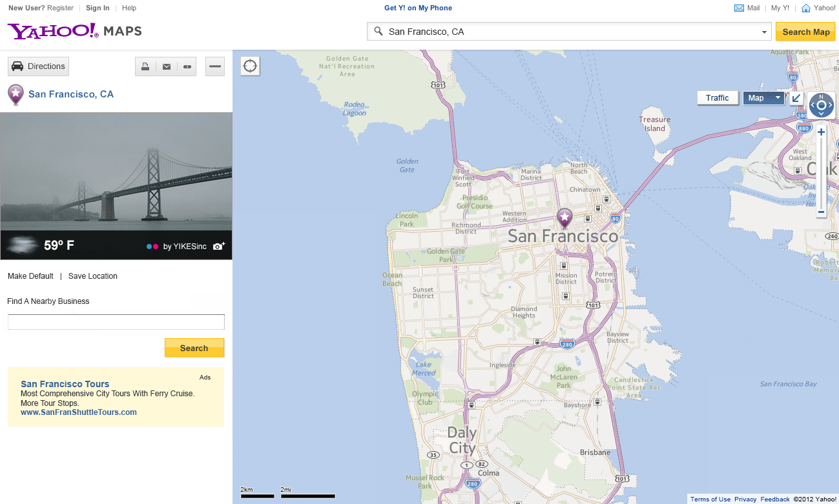Image resolution: width=839 pixels, height=504 pixels.
Task: Click the Sign In link
Action: click(98, 8)
